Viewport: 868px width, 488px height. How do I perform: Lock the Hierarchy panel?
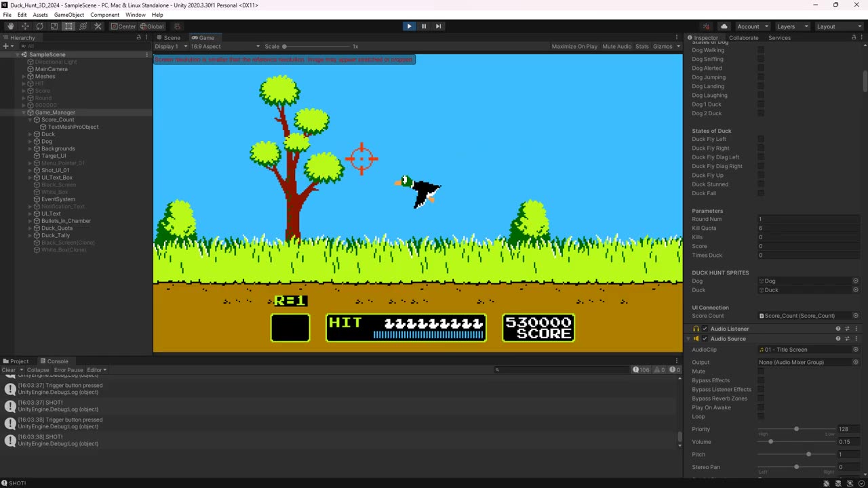pos(139,37)
